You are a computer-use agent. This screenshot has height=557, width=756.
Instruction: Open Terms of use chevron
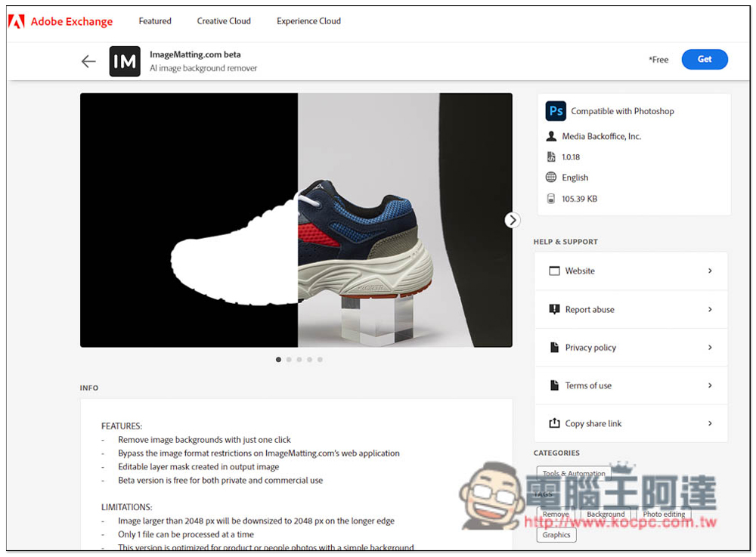[710, 385]
